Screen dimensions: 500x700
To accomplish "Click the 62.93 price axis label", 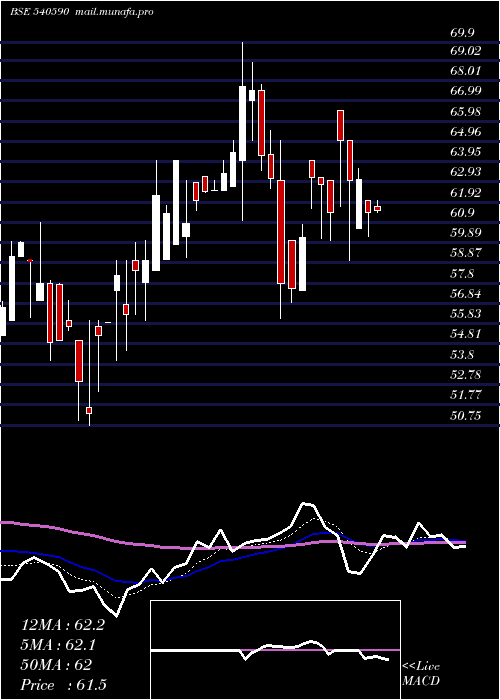I will [x=466, y=172].
